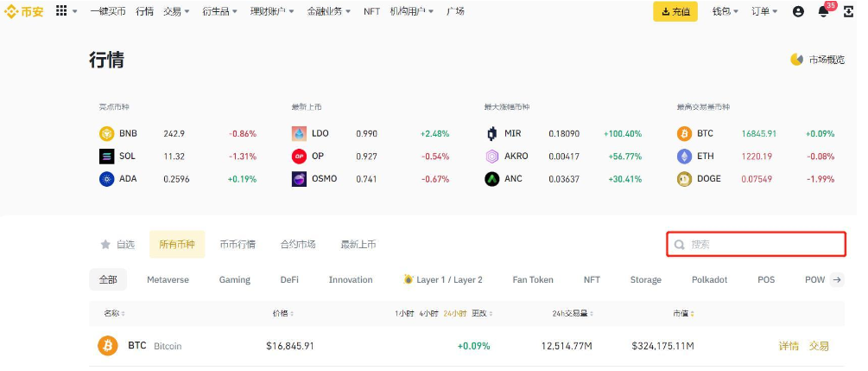The image size is (868, 371).
Task: Click the DOGE coin icon
Action: [x=684, y=179]
